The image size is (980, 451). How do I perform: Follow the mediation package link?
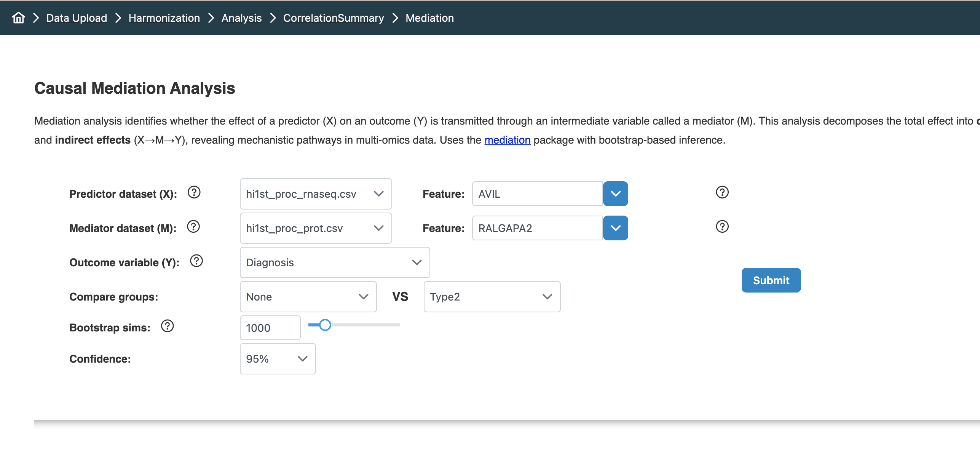[x=507, y=140]
